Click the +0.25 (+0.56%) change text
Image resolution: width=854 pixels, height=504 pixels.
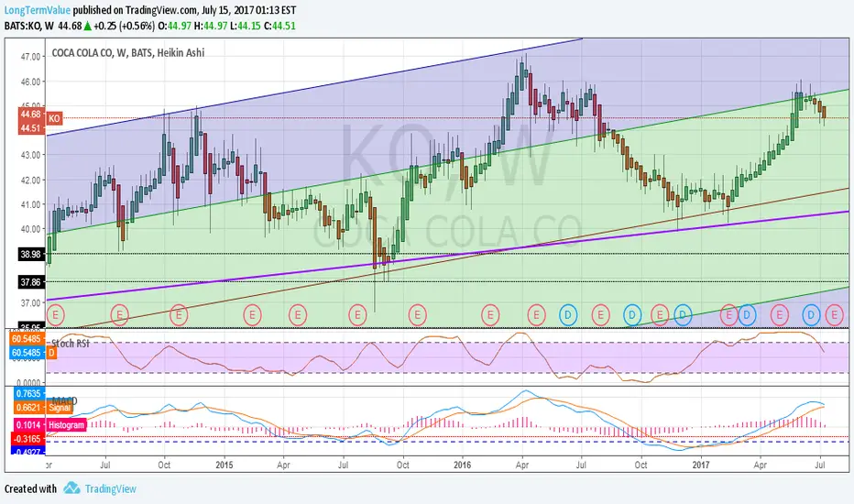[x=125, y=26]
